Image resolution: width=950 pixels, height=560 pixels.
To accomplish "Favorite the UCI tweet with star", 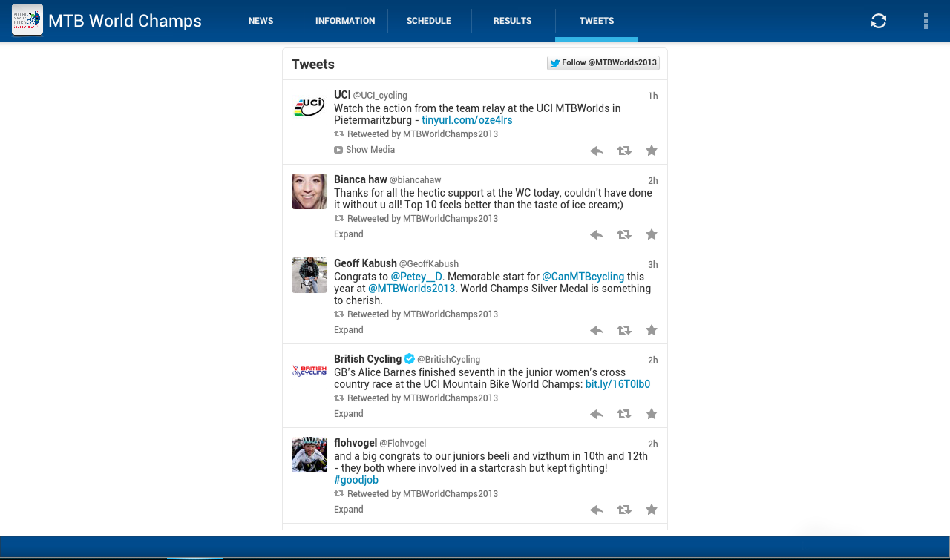I will pos(652,151).
